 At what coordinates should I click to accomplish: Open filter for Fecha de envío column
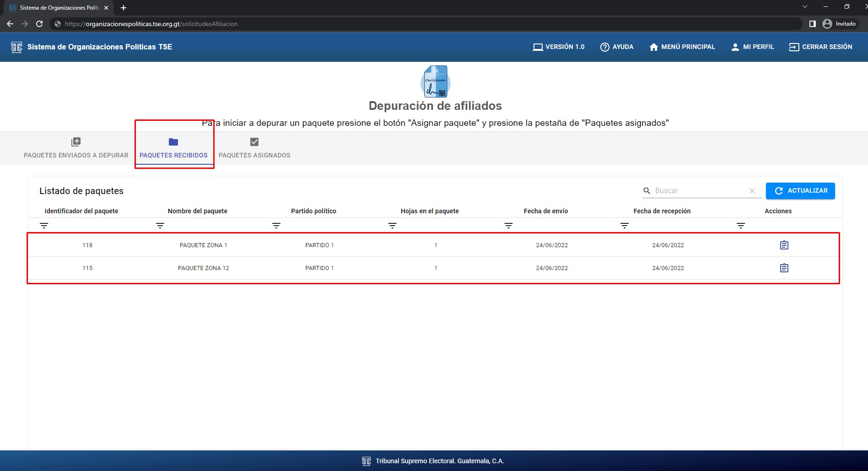coord(508,226)
